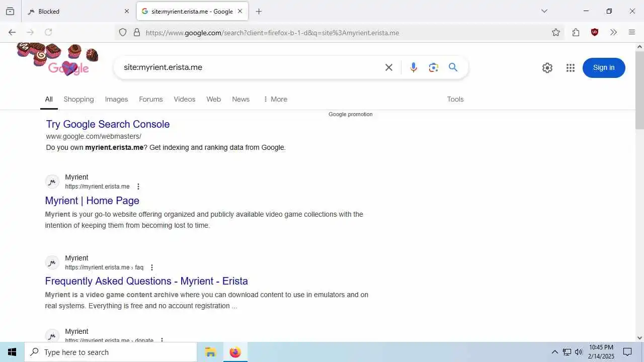
Task: Click page scrollbar up arrow
Action: coord(639,47)
